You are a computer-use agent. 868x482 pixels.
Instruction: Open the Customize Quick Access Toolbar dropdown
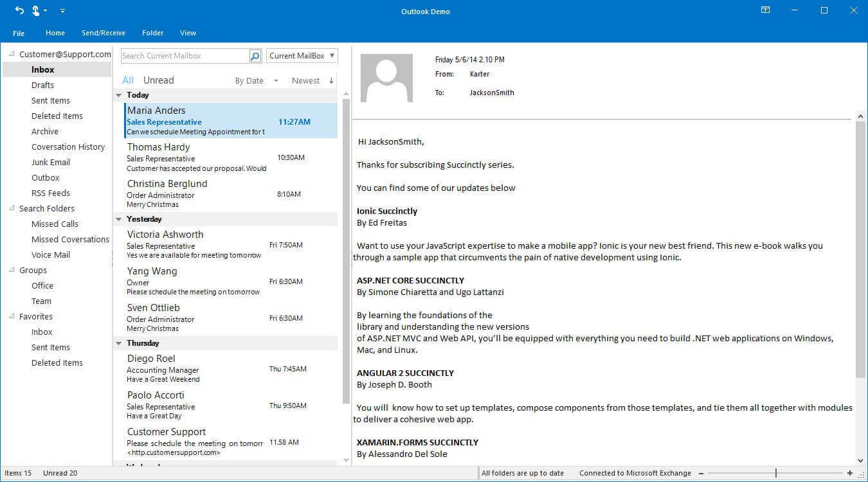click(62, 11)
